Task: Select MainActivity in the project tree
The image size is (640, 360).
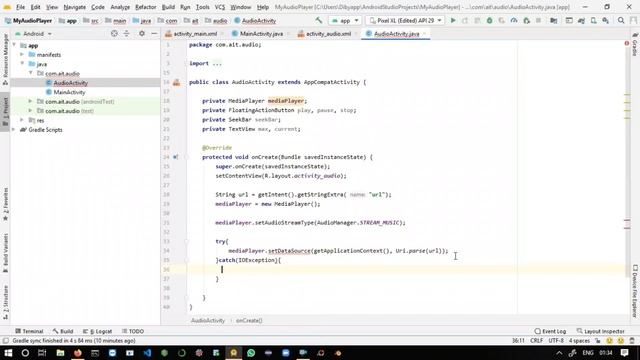Action: [69, 92]
